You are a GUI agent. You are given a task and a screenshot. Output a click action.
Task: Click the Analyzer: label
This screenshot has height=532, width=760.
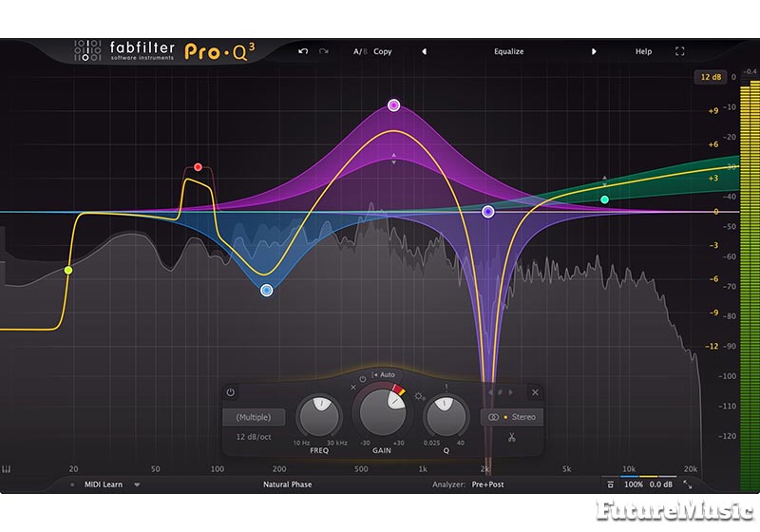(x=448, y=484)
